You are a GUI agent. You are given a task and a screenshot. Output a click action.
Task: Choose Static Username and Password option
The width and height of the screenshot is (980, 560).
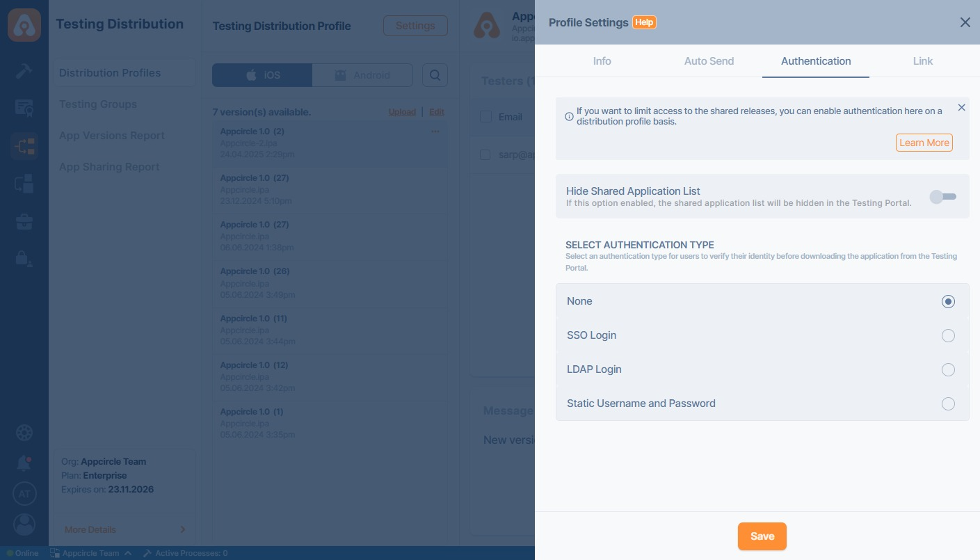click(x=947, y=404)
